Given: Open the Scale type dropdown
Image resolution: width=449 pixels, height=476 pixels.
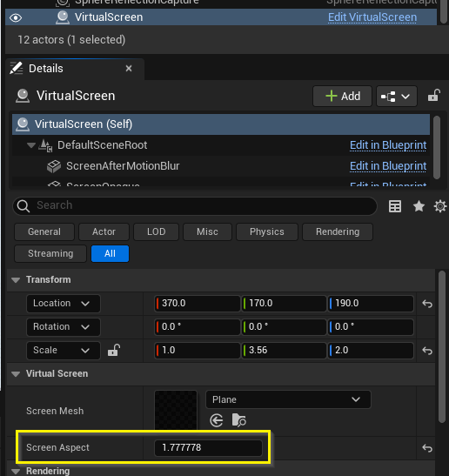Looking at the screenshot, I should pos(64,351).
